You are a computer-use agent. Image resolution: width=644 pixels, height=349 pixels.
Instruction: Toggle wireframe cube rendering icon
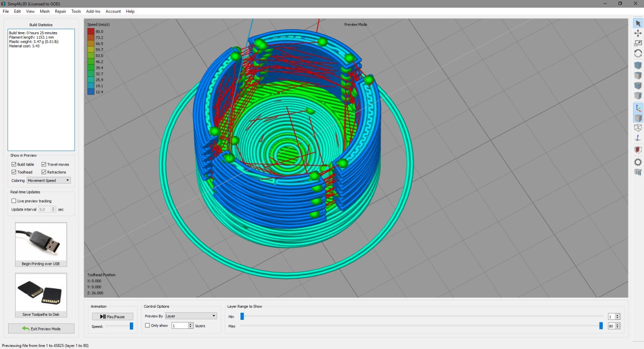coord(638,128)
